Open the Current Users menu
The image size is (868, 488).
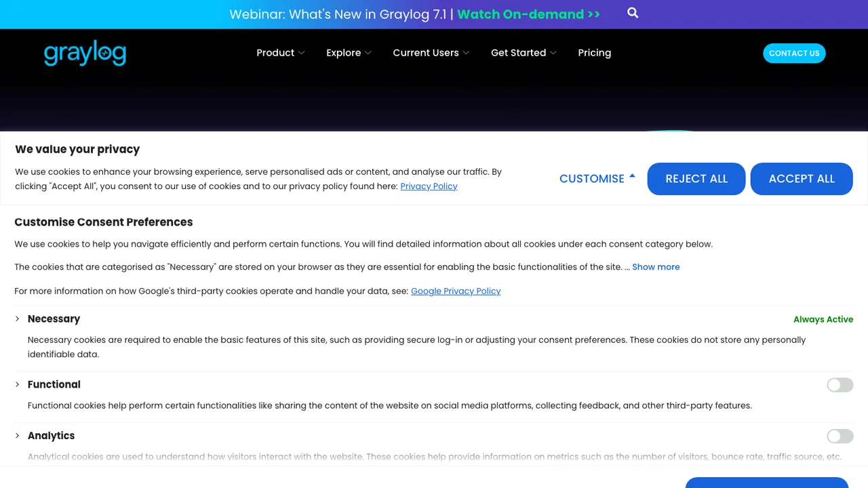(431, 53)
